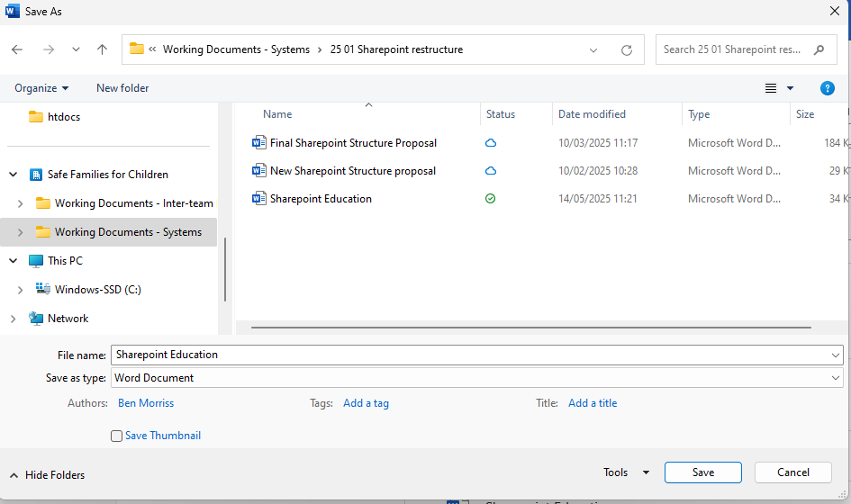Click the Cancel button

coord(792,472)
